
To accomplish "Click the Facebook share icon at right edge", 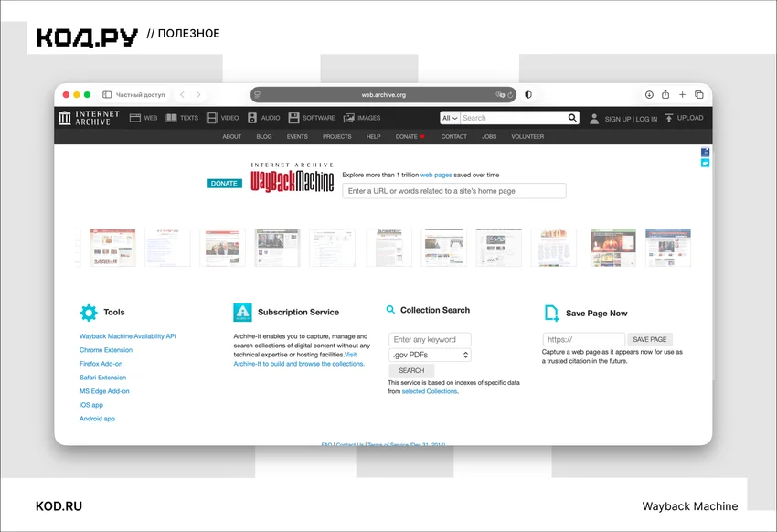I will (x=705, y=152).
